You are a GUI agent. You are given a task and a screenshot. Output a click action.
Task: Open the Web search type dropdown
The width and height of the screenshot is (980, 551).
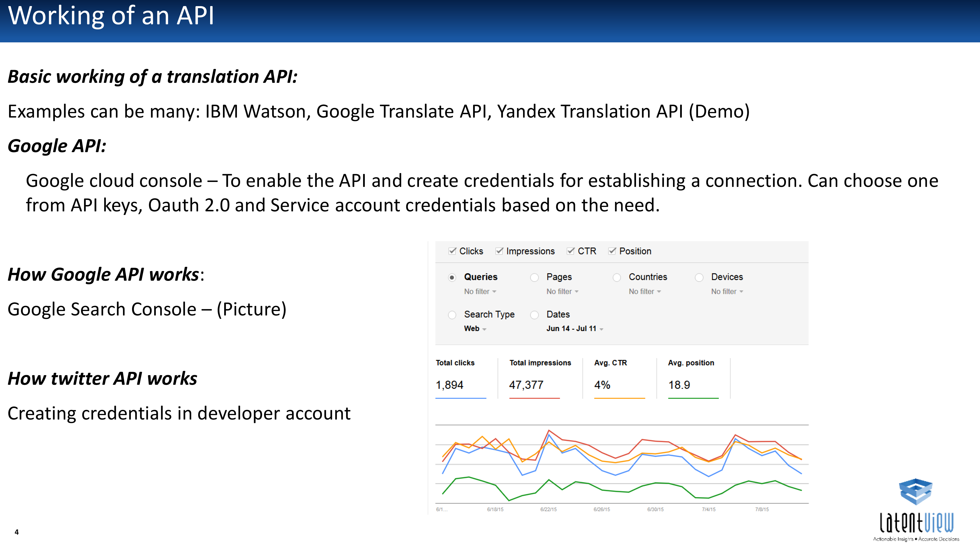[475, 329]
